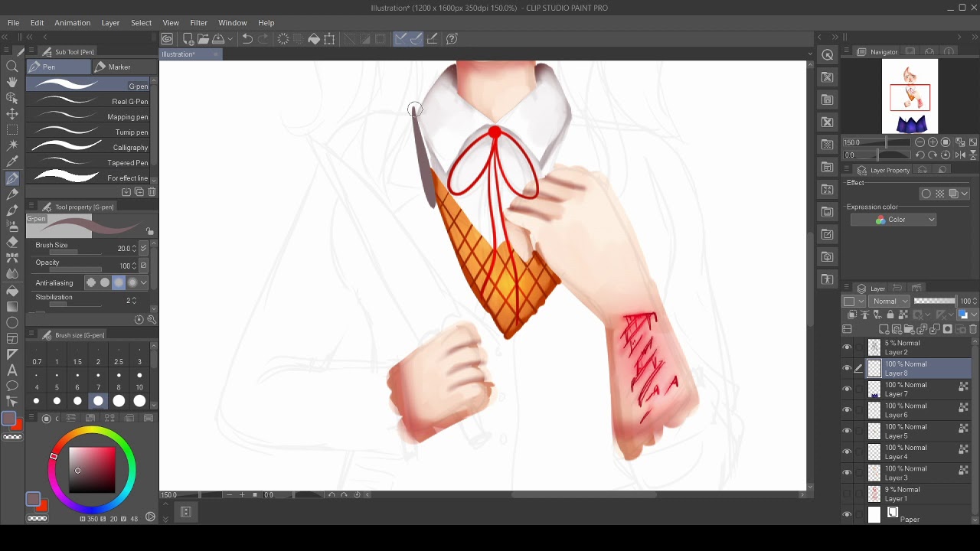
Task: Toggle snap to ruler in command bar
Action: (400, 38)
